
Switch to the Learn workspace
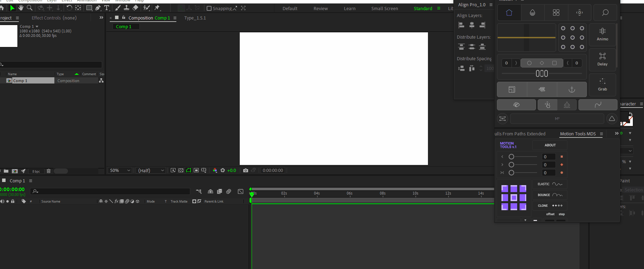click(x=350, y=8)
